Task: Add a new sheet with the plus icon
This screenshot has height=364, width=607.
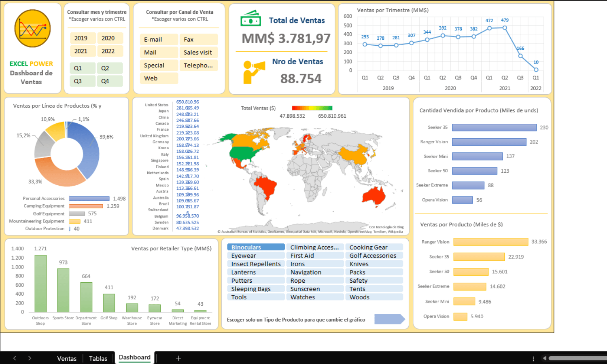Action: [178, 358]
